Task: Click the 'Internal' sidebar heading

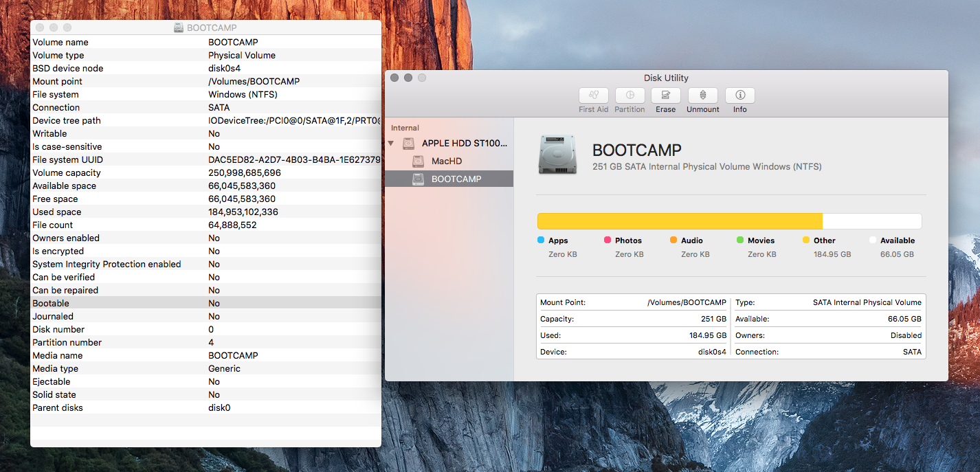Action: click(x=405, y=128)
